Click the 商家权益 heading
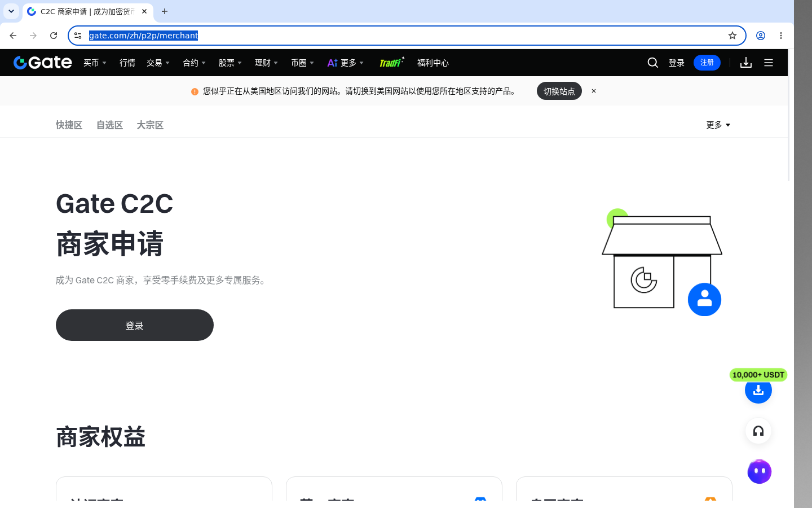The height and width of the screenshot is (508, 812). point(100,437)
